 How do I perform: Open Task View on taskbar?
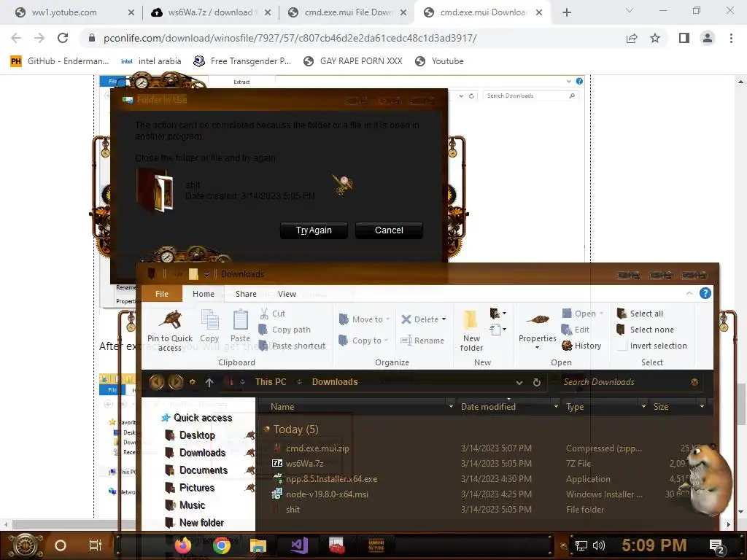[96, 545]
